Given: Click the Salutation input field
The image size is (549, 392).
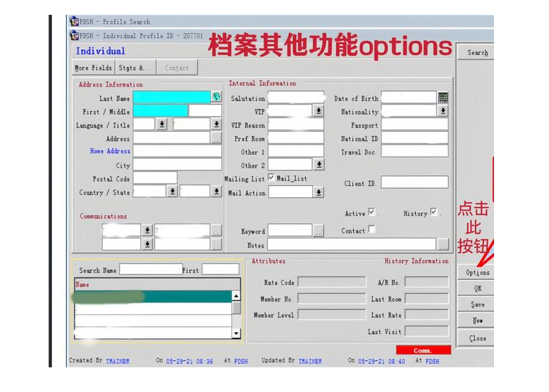Looking at the screenshot, I should [295, 98].
